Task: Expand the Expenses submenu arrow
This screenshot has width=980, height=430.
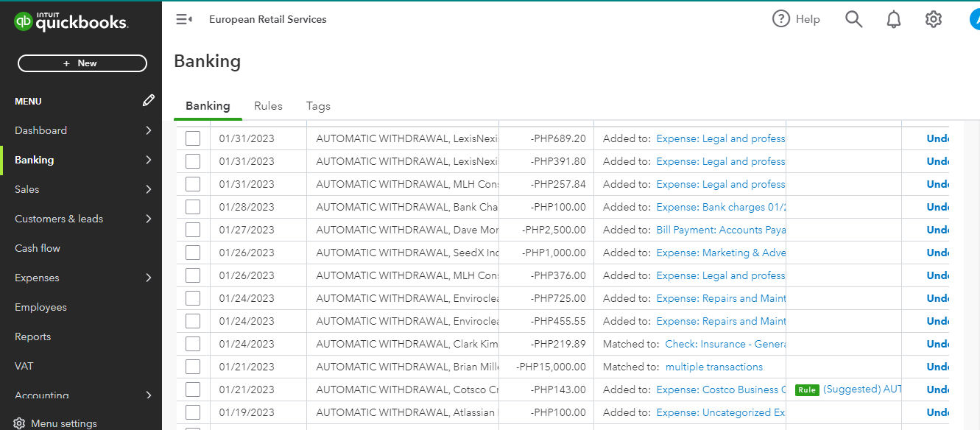Action: point(149,278)
